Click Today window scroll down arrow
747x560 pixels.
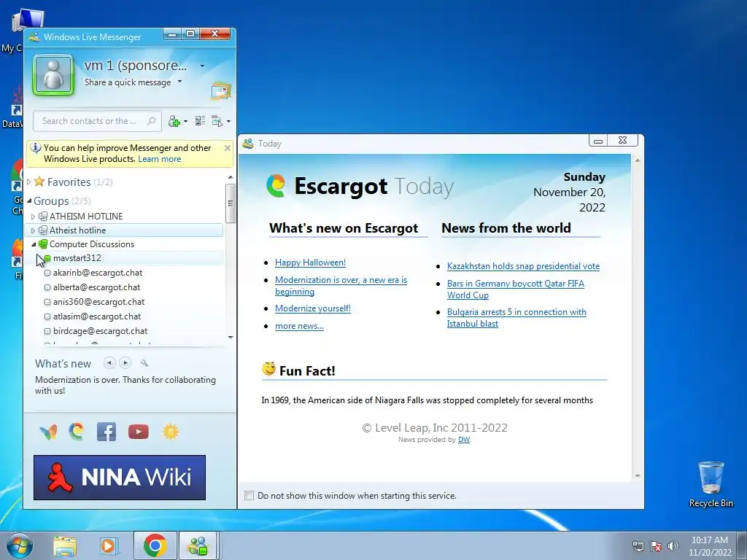638,476
